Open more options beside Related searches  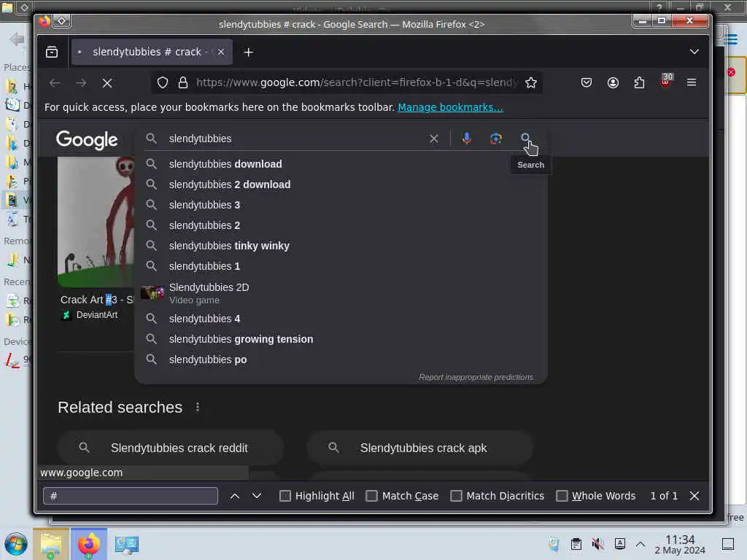197,407
